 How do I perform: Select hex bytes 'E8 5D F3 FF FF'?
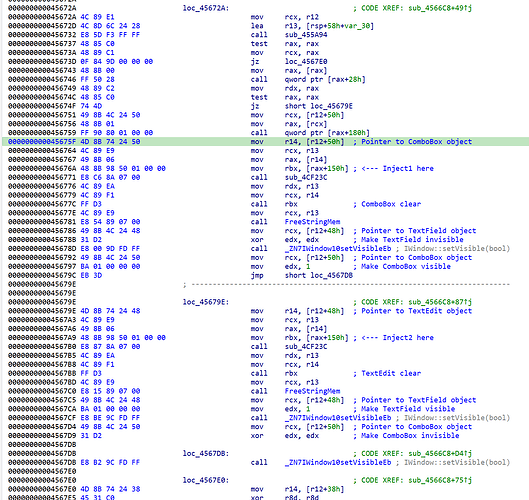pos(110,35)
